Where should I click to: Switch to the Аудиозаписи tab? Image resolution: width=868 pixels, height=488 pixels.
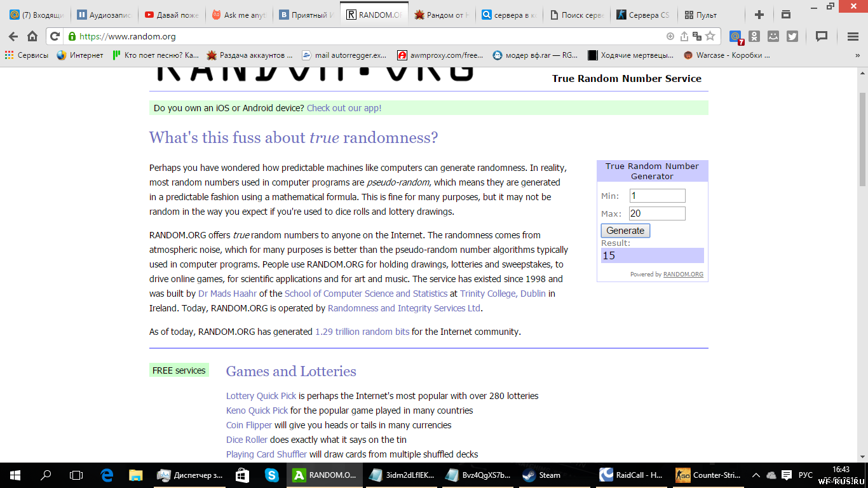coord(105,15)
